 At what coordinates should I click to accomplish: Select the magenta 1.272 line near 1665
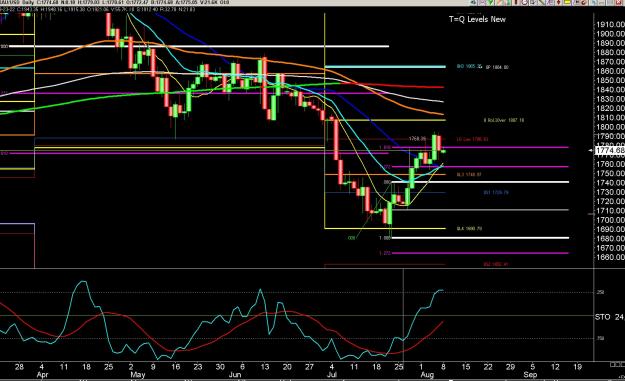click(480, 253)
